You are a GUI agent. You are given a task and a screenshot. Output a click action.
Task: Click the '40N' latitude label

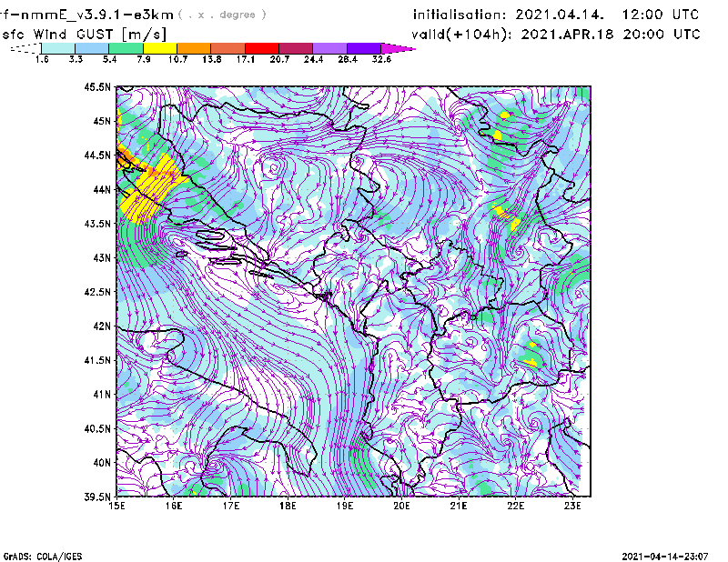(x=103, y=463)
